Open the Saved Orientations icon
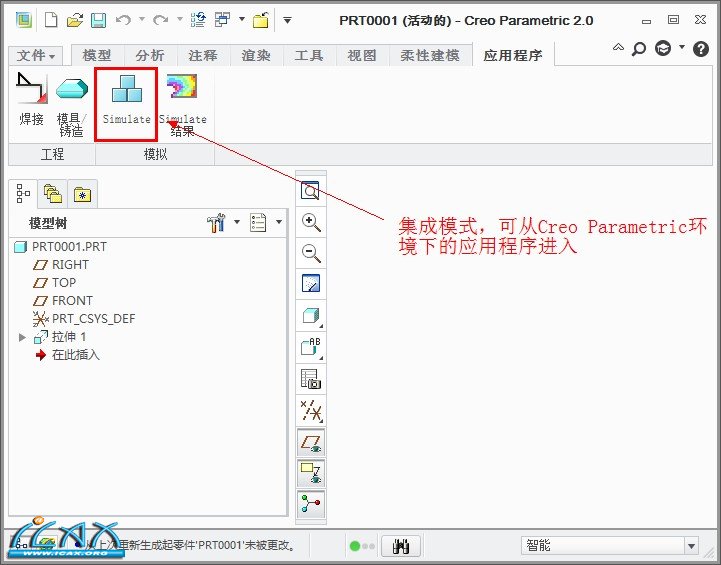 tap(311, 348)
